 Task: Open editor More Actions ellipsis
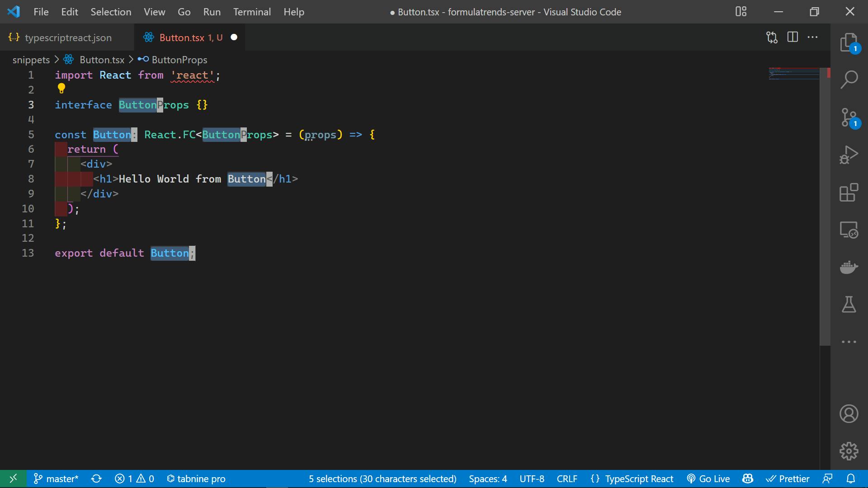click(813, 37)
